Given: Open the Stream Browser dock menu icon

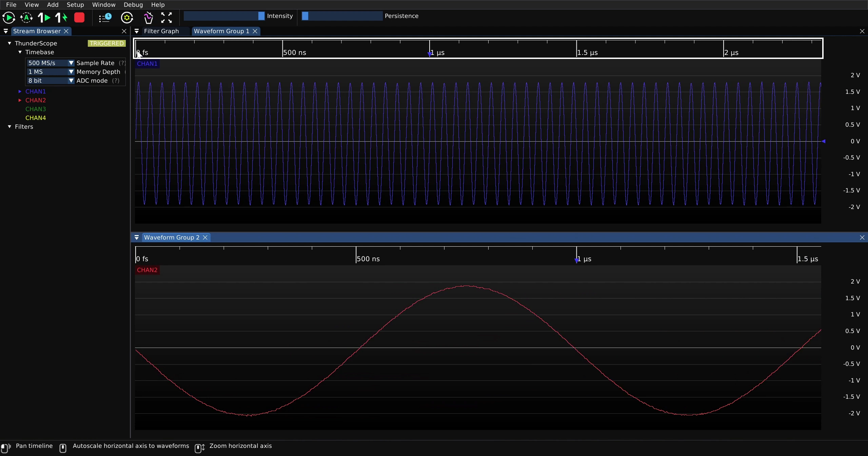Looking at the screenshot, I should (6, 31).
